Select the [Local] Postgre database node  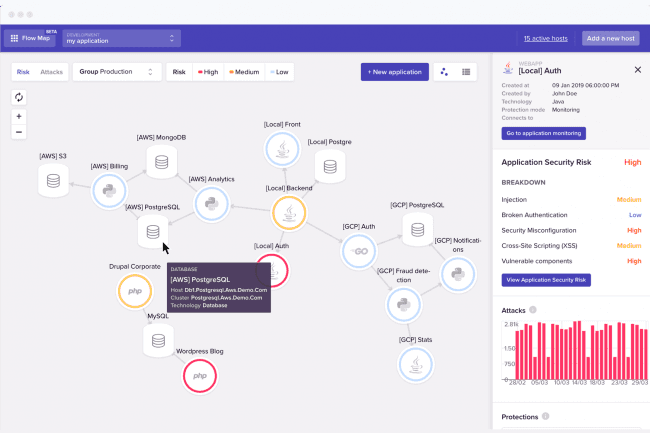pos(330,167)
